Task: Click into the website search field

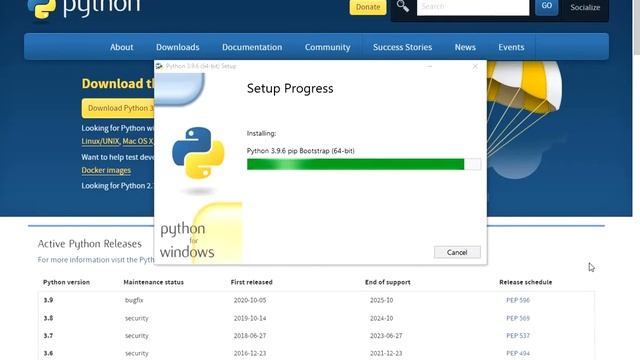Action: (x=473, y=7)
